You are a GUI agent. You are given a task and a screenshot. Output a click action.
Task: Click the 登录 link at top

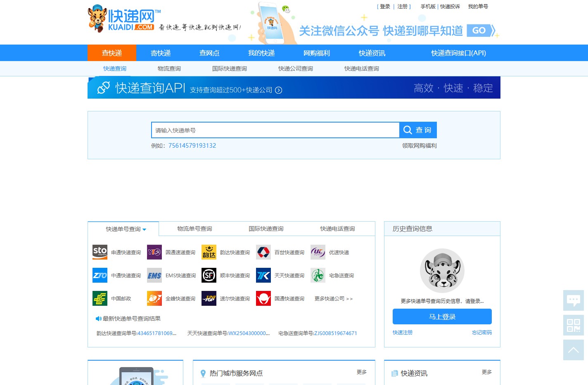(385, 7)
